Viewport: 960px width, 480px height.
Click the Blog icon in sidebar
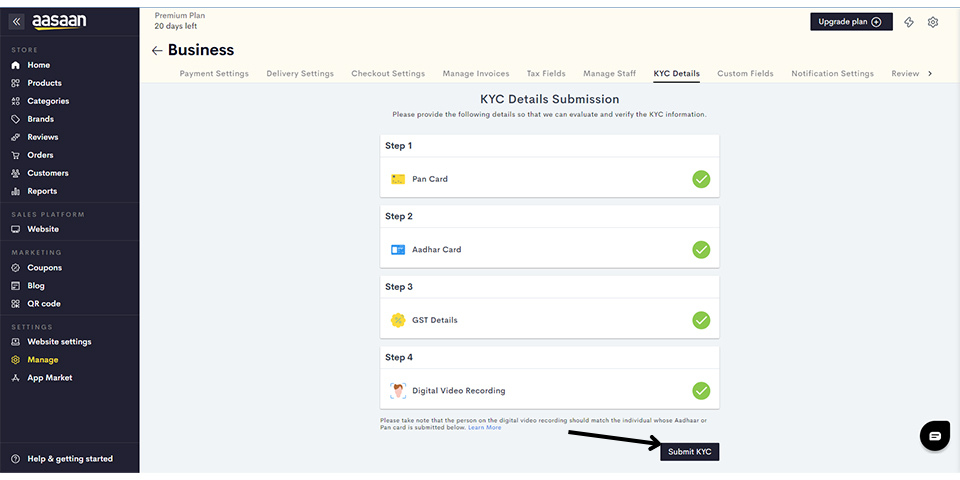click(16, 286)
